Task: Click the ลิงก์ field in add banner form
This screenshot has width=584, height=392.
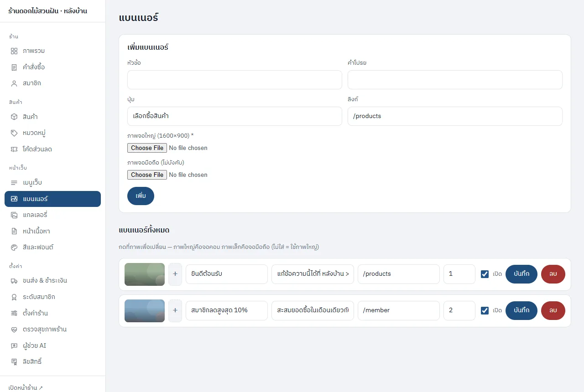Action: [x=455, y=116]
